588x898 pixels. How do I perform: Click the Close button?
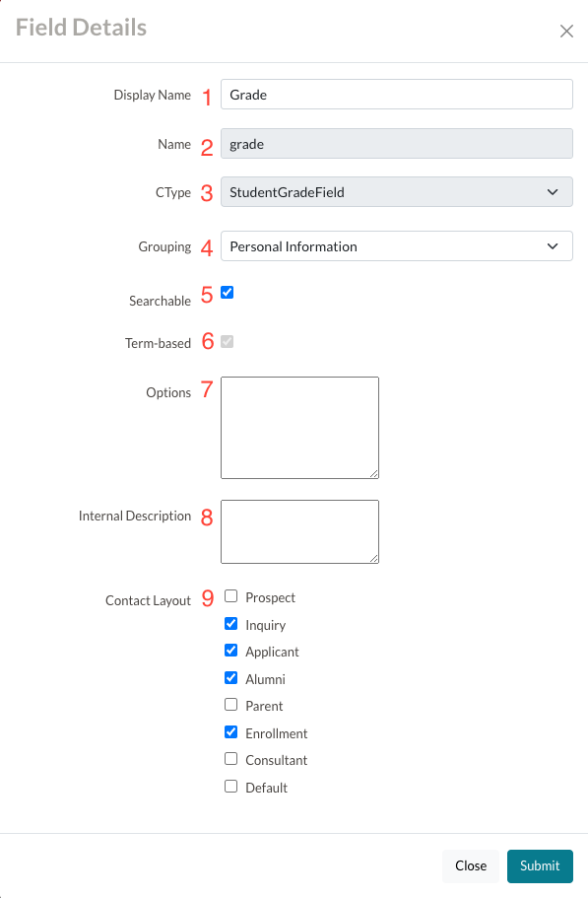[470, 865]
